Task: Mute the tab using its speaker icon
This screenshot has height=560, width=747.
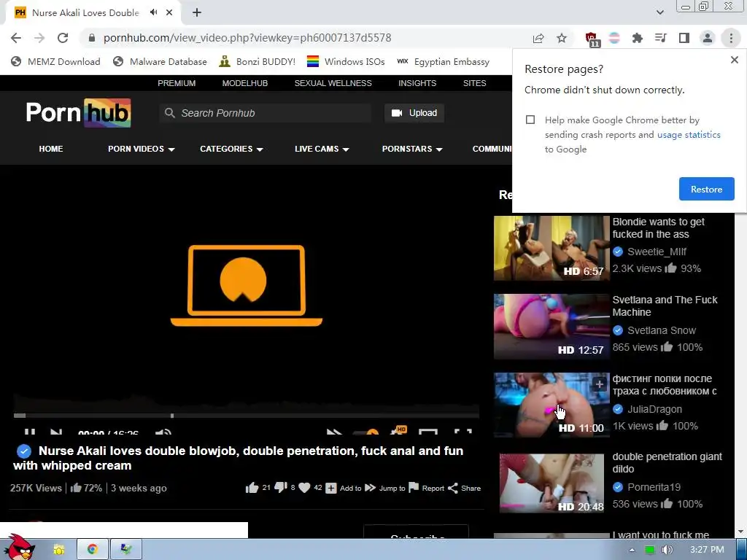Action: coord(153,12)
